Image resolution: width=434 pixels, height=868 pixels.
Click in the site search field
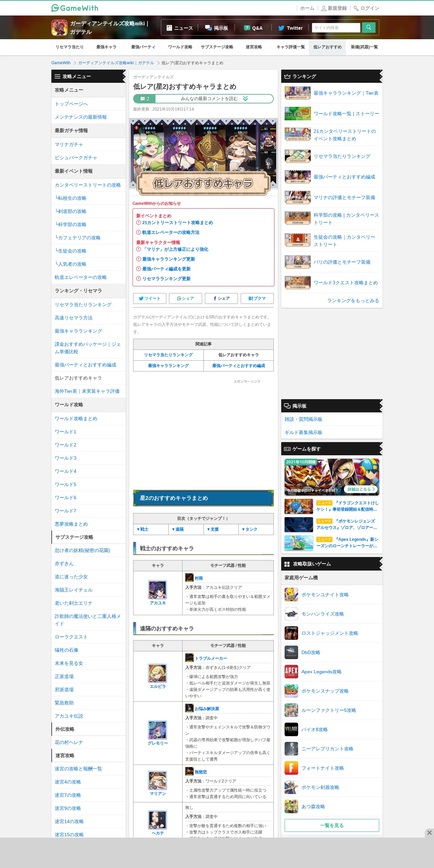point(336,28)
